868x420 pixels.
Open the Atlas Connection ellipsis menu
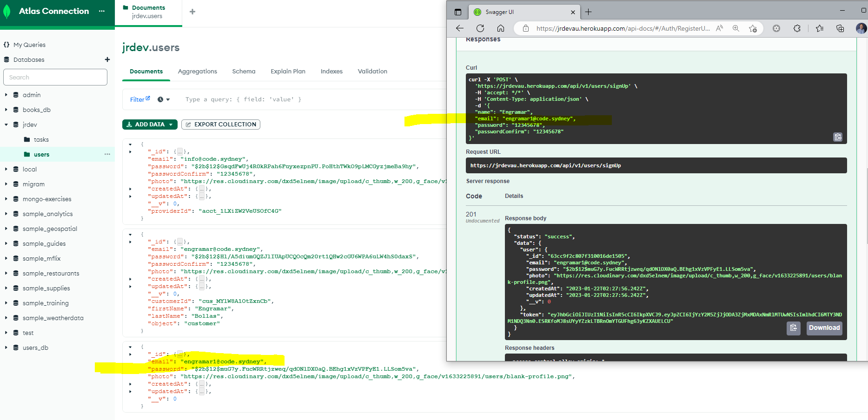coord(101,10)
